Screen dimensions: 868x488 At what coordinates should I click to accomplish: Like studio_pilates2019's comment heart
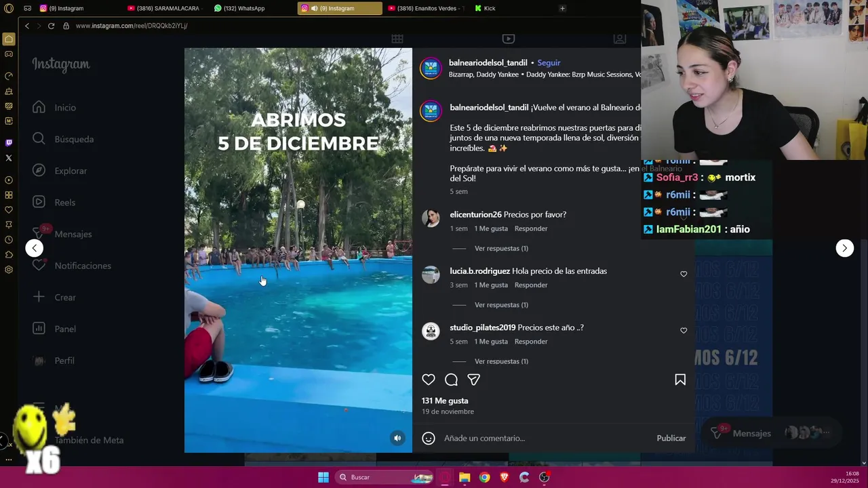pyautogui.click(x=684, y=331)
